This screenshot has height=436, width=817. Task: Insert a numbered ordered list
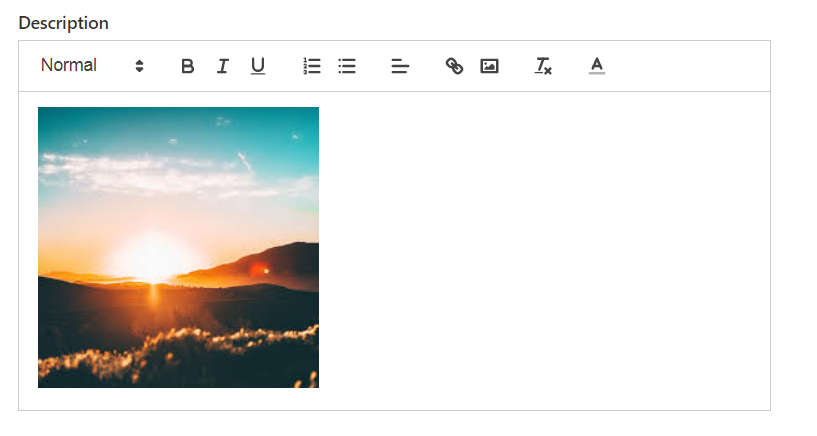tap(312, 66)
